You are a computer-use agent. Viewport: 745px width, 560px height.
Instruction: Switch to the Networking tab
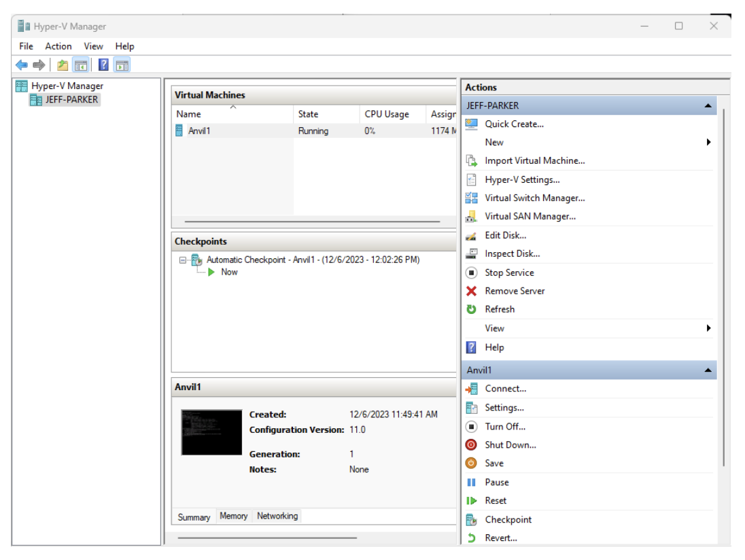tap(277, 516)
